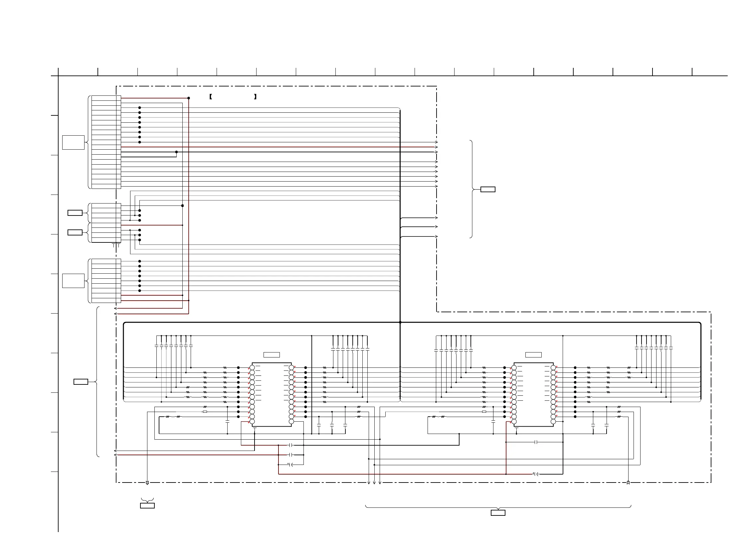This screenshot has height=560, width=745.
Task: Click the tallest connector pin table, top left
Action: click(106, 142)
